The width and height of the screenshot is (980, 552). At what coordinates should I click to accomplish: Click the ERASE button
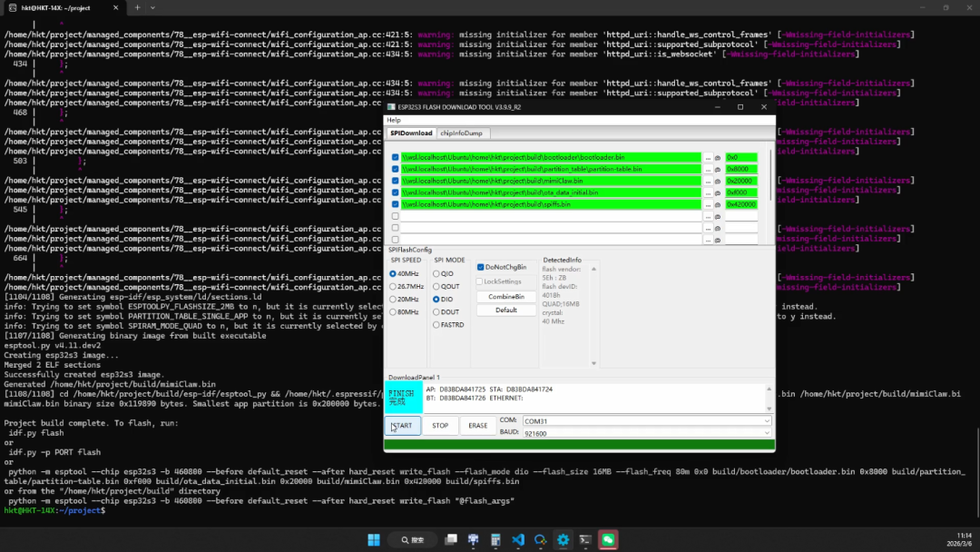coord(478,426)
